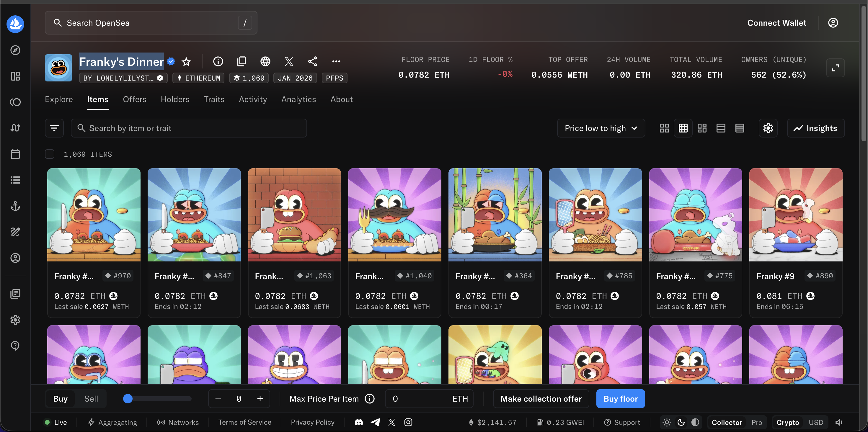This screenshot has height=432, width=868.
Task: Select the mosaic view layout
Action: pyautogui.click(x=702, y=128)
